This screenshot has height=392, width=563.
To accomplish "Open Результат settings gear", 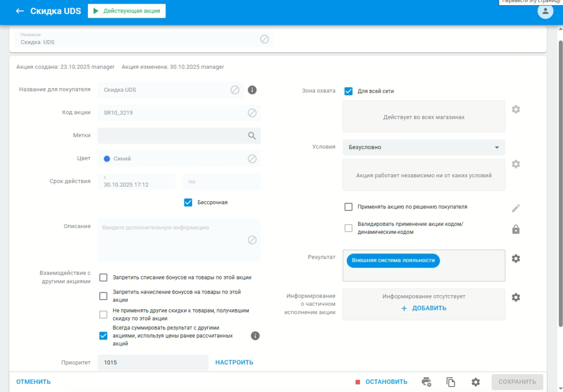I will [x=516, y=259].
